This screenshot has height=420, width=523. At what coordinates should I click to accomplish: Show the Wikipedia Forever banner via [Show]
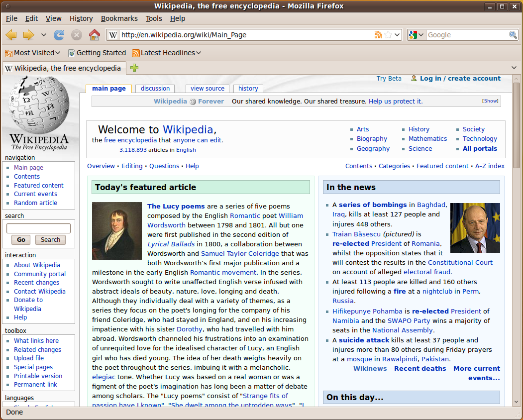click(490, 101)
